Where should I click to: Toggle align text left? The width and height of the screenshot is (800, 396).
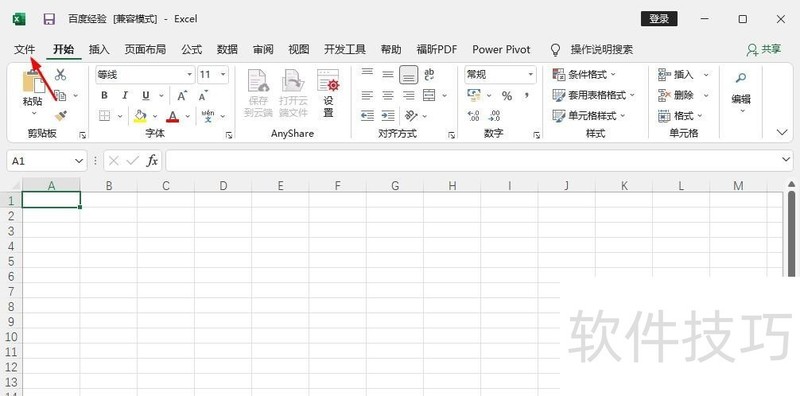[x=367, y=95]
